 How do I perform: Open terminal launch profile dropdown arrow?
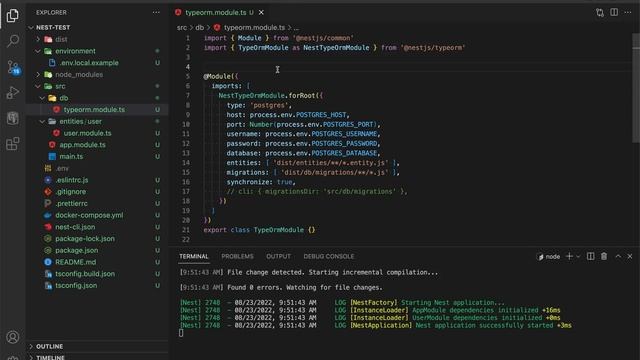click(578, 257)
